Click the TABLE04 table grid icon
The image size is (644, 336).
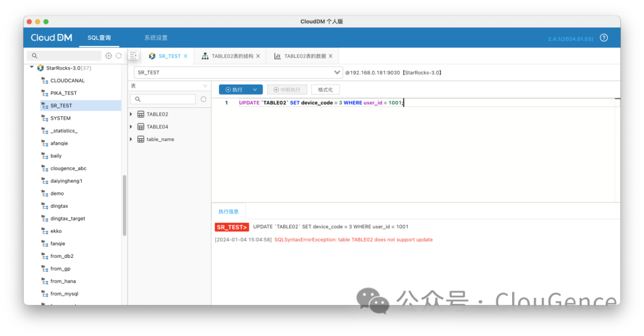point(141,127)
